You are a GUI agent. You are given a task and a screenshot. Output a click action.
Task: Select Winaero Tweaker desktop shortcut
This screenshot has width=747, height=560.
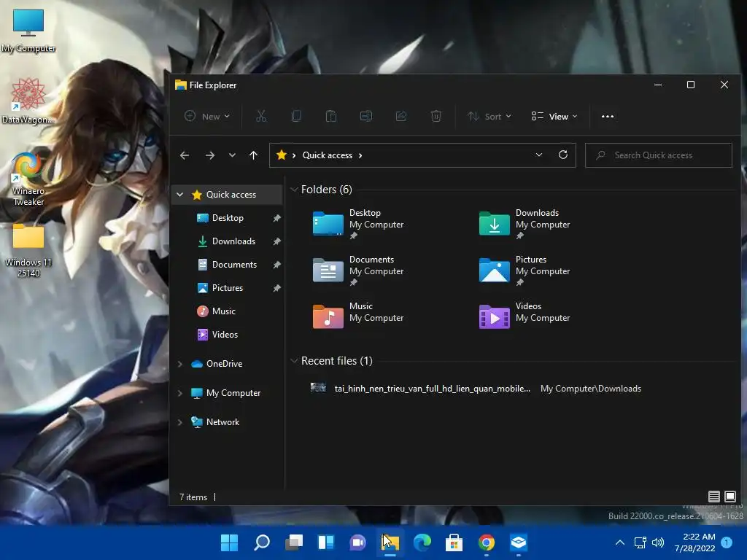click(28, 179)
